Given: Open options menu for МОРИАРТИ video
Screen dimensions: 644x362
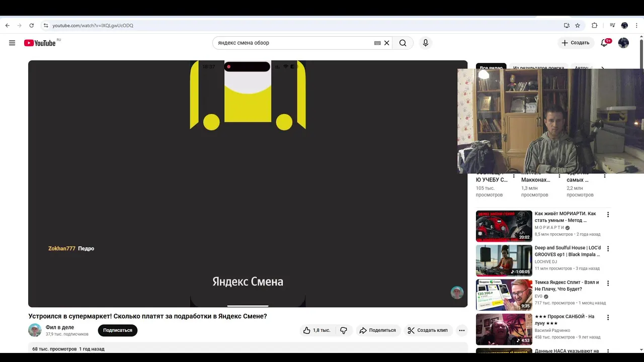Looking at the screenshot, I should tap(608, 215).
